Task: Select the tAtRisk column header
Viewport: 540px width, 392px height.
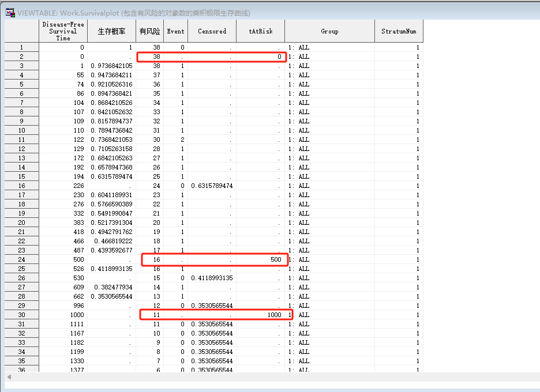Action: (260, 31)
